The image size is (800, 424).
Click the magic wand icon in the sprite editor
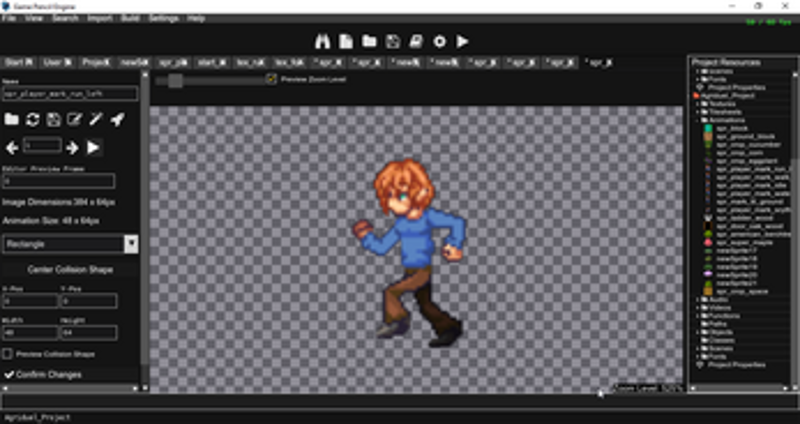pyautogui.click(x=96, y=120)
